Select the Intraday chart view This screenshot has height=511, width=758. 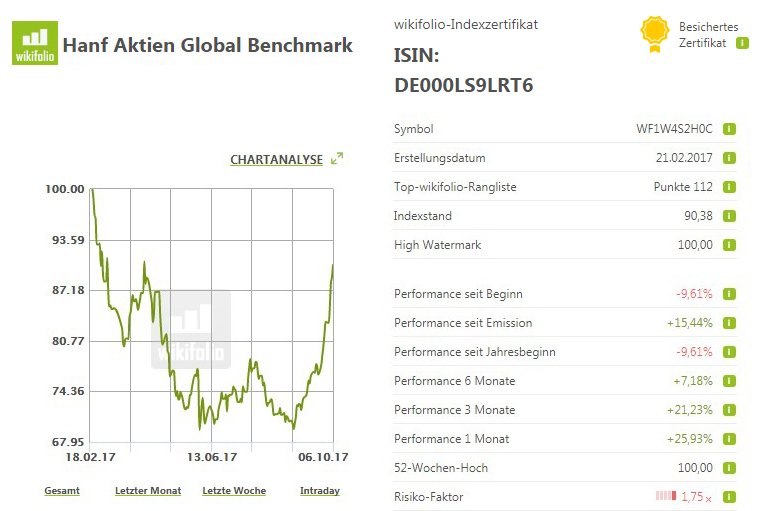click(320, 491)
